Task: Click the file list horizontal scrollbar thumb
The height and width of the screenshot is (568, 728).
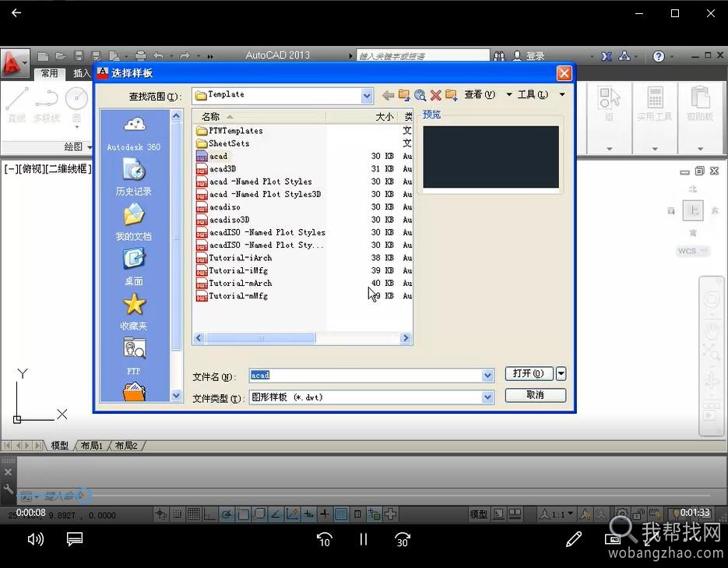Action: point(261,338)
